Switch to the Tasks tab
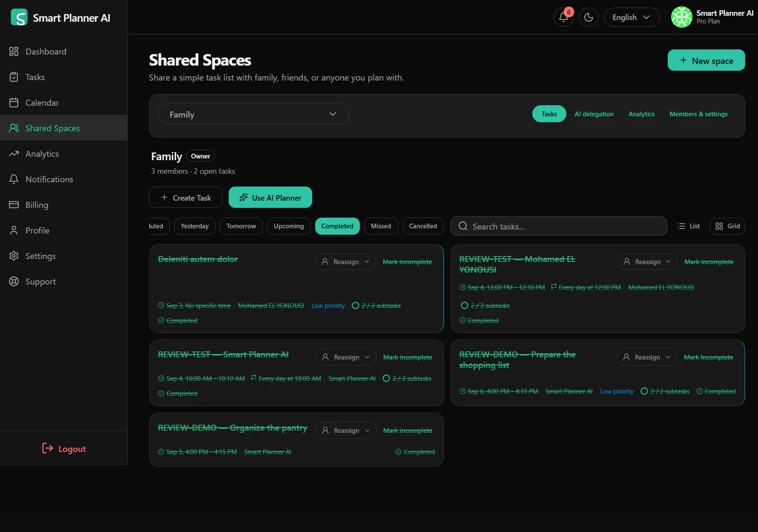 (549, 114)
